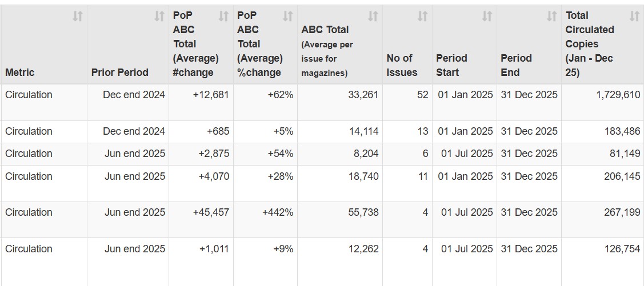Sort by No of Issues arrows icon
644x286 pixels.
pyautogui.click(x=422, y=17)
